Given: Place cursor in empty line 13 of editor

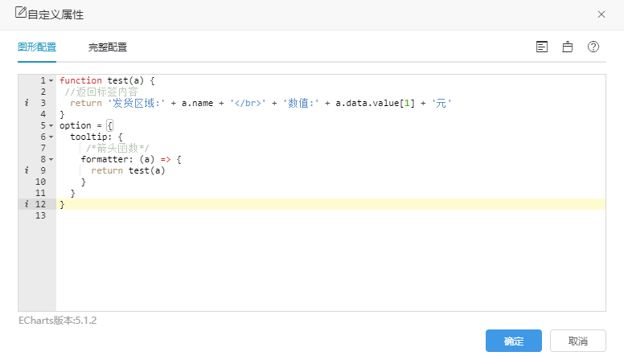Looking at the screenshot, I should click(x=330, y=215).
